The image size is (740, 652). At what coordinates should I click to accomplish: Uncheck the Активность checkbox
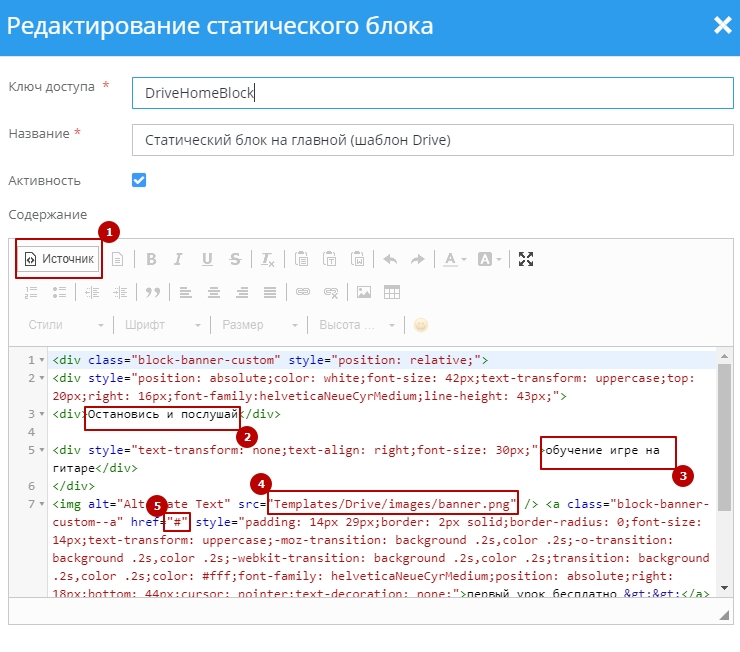coord(139,180)
